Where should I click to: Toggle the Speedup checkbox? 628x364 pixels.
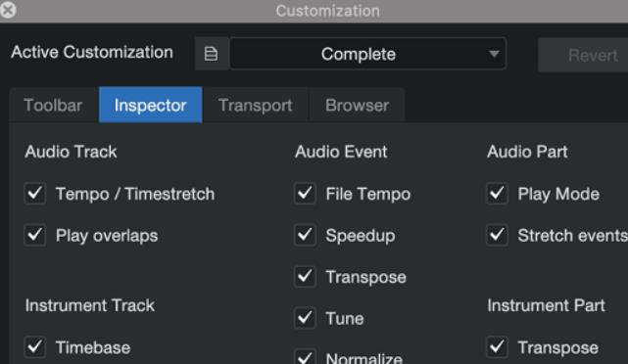tap(306, 235)
